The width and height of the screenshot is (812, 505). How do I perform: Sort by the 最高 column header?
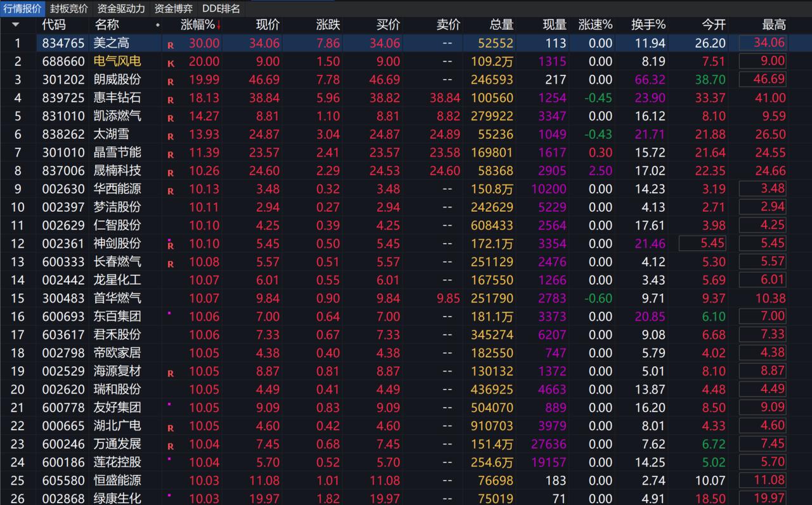click(x=773, y=25)
